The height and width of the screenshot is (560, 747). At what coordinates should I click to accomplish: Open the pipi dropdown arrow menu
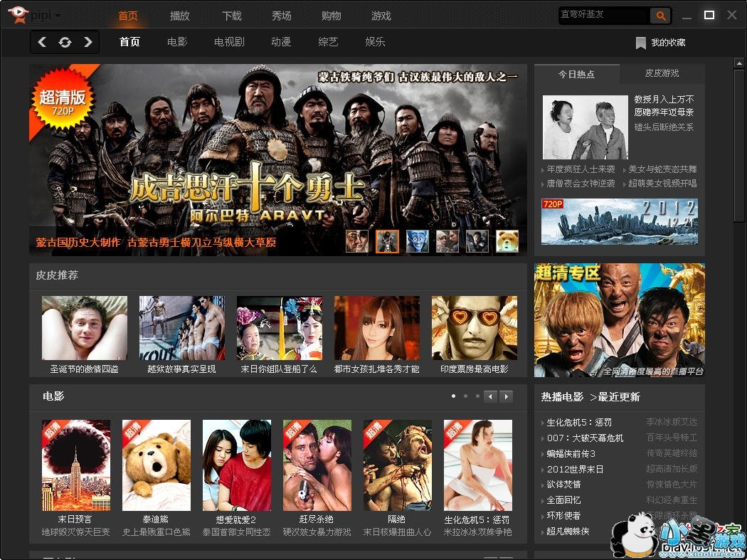pos(58,15)
